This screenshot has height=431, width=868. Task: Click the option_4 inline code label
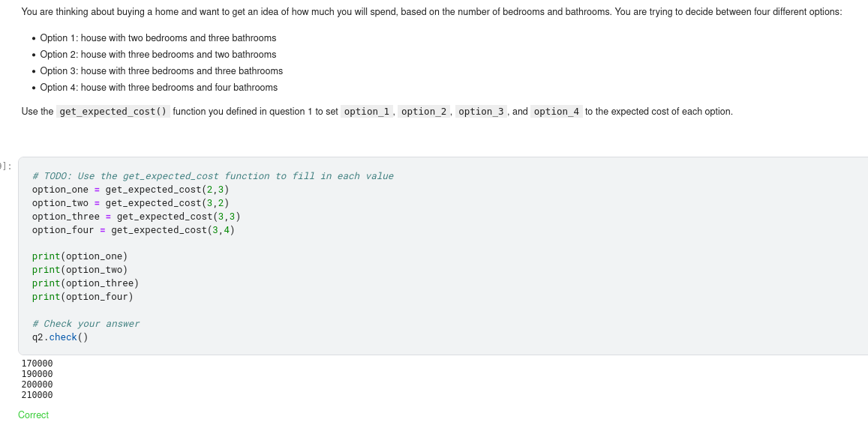(557, 112)
